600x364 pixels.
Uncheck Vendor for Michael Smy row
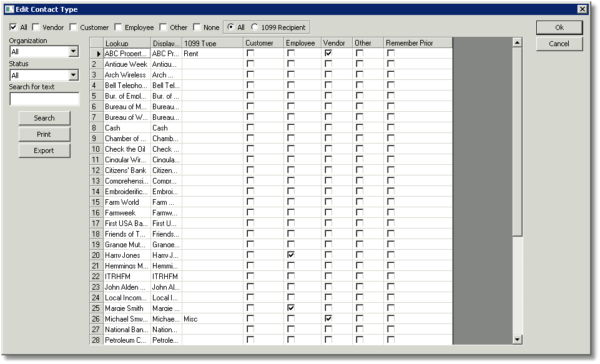click(x=328, y=318)
